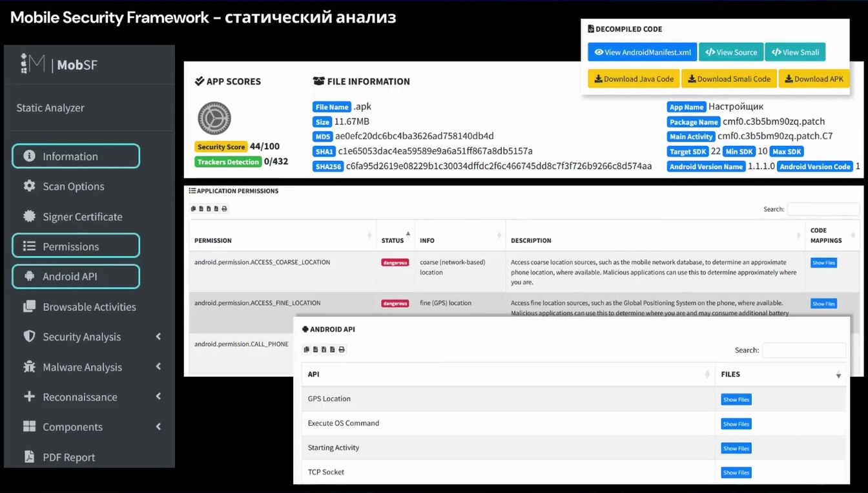Screen dimensions: 868x493
Task: Click the android.permission.ACCESS_FINE_LOCATION text
Action: point(258,302)
